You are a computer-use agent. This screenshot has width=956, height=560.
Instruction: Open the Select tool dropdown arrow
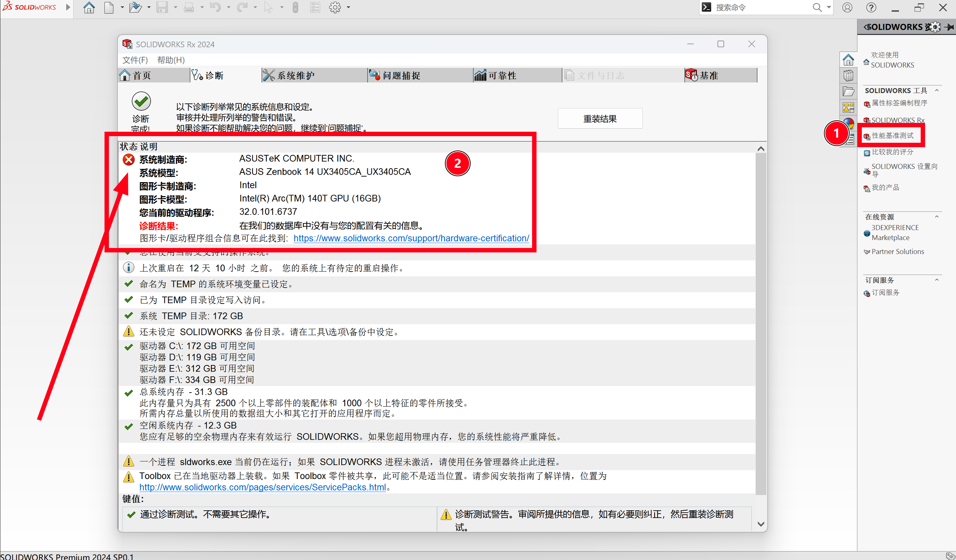click(282, 8)
